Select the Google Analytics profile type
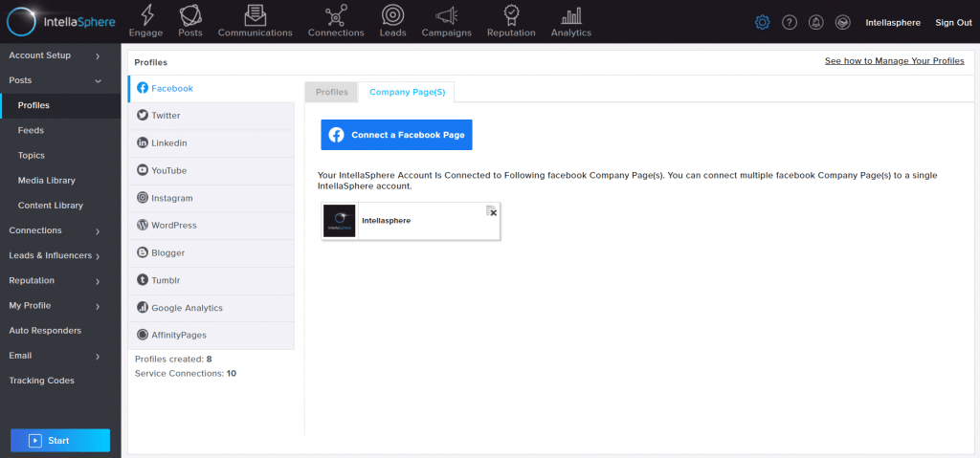 pyautogui.click(x=212, y=308)
